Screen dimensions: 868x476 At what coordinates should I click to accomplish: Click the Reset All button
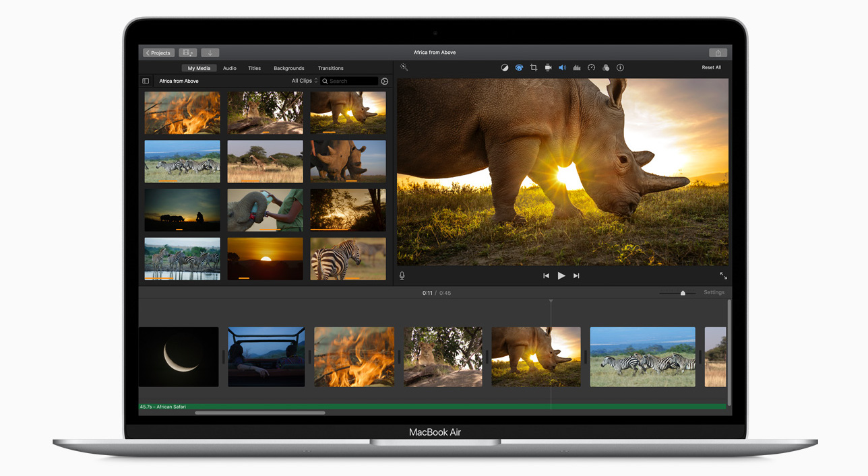click(711, 67)
